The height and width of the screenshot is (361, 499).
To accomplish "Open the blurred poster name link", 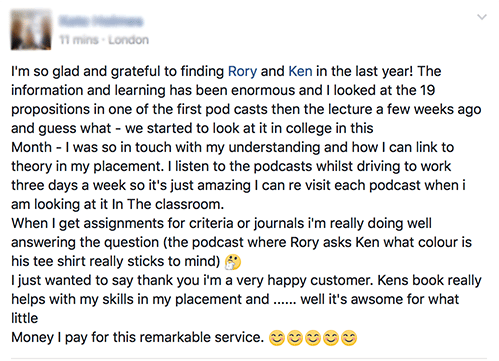I will point(101,21).
